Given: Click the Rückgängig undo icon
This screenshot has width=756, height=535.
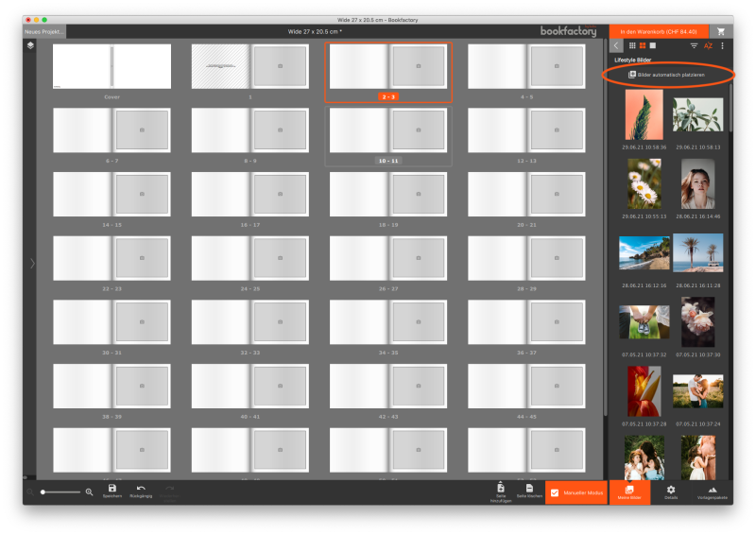Looking at the screenshot, I should point(141,490).
